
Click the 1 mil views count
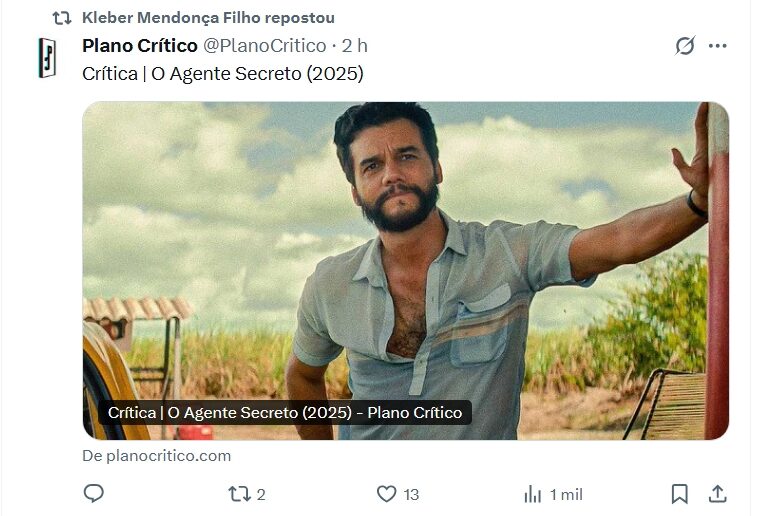pos(566,494)
